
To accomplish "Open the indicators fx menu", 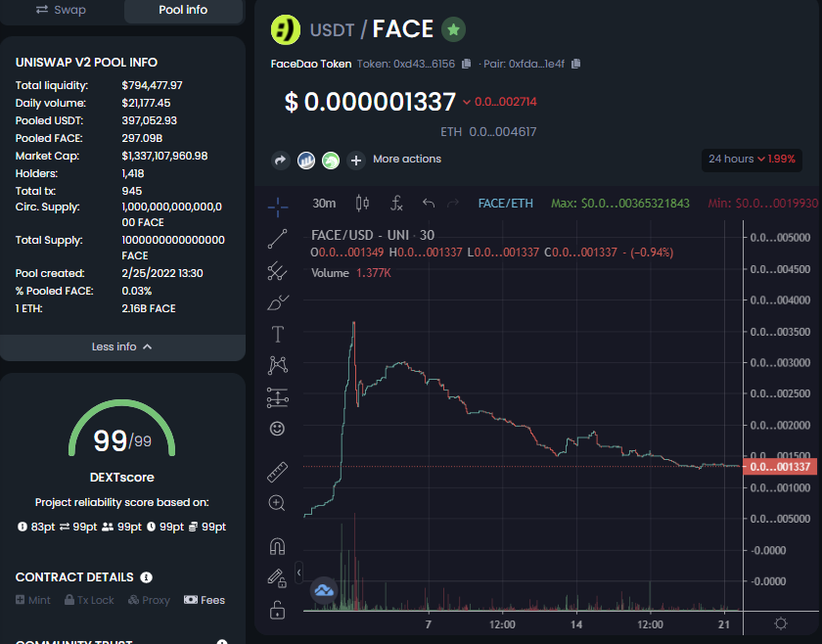I will pyautogui.click(x=396, y=203).
